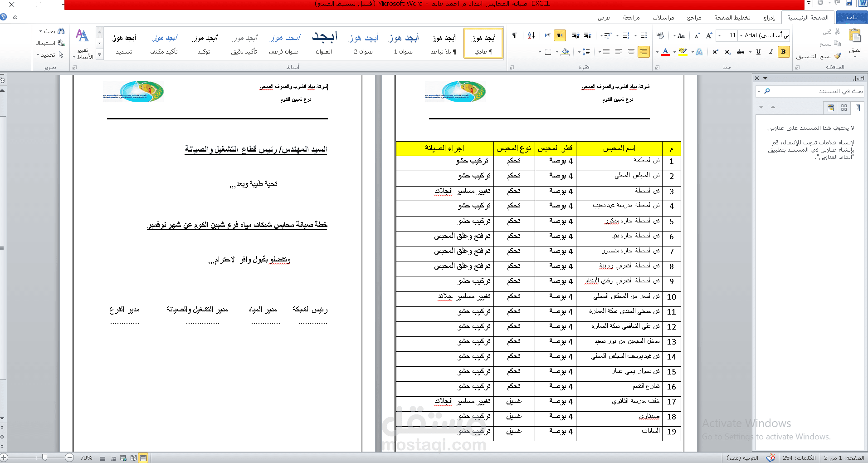The height and width of the screenshot is (463, 868).
Task: Click the Multilevel List icon
Action: [x=609, y=35]
